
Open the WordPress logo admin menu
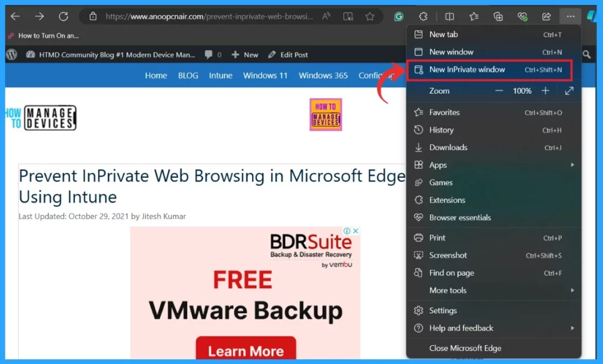pos(12,55)
